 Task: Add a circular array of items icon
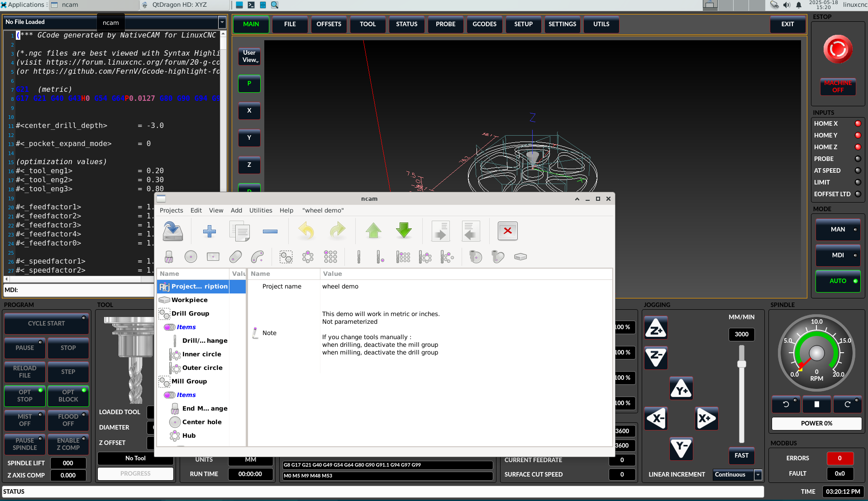point(308,257)
